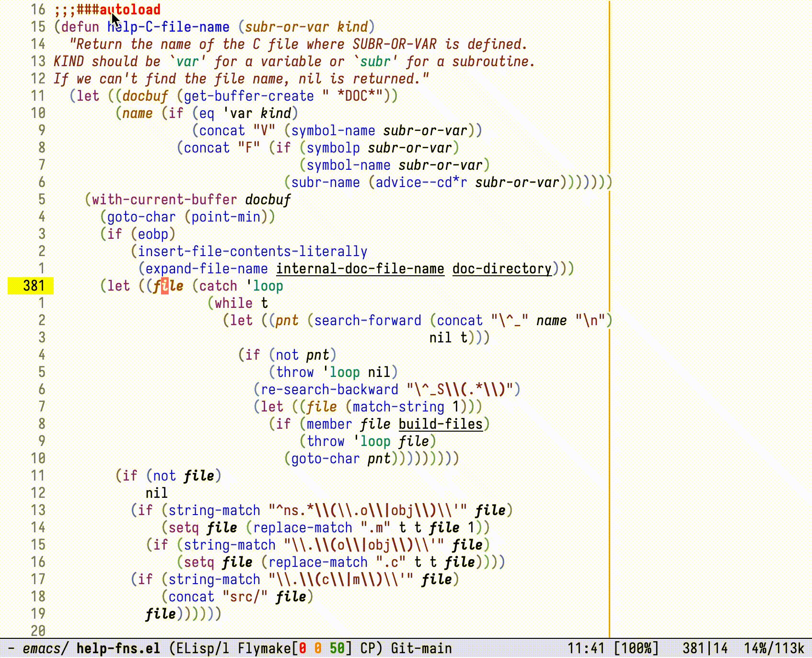Click the help-C-file-name function name
The width and height of the screenshot is (812, 658).
(x=168, y=27)
